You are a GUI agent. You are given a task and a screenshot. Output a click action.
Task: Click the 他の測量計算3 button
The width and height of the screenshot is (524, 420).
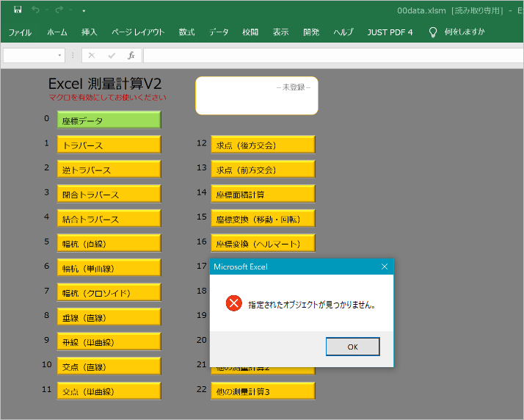click(263, 391)
